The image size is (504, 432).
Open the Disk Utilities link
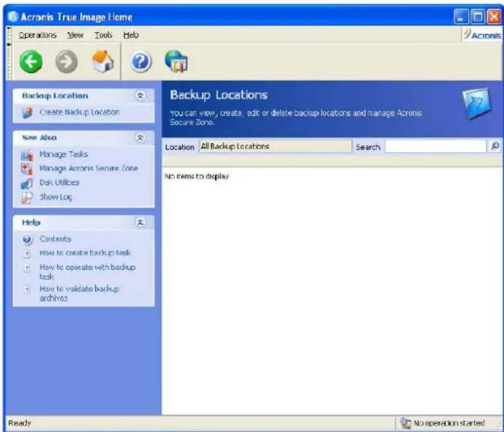point(59,182)
